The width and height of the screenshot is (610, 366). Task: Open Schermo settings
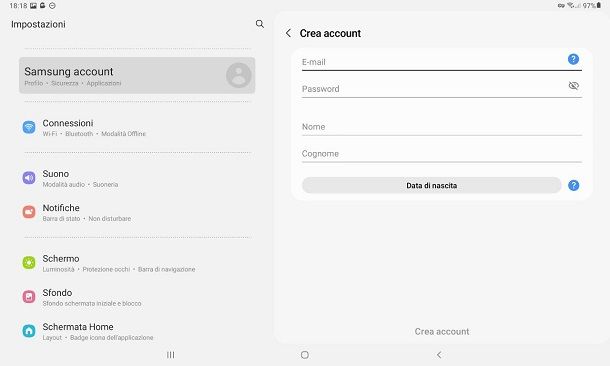point(137,263)
